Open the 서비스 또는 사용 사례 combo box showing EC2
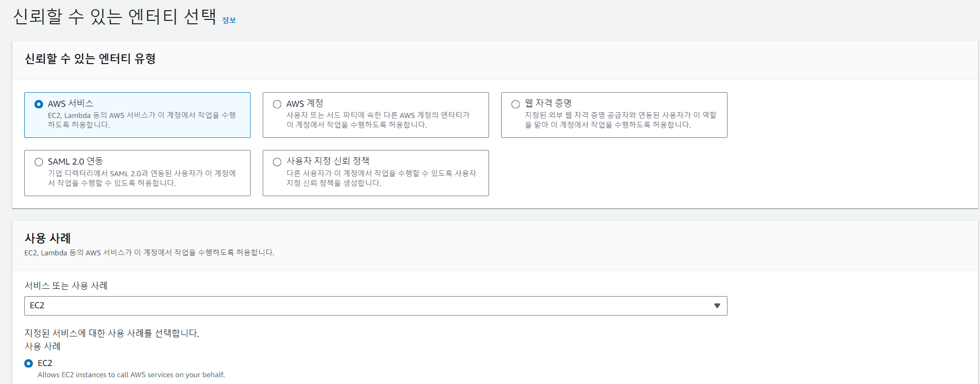This screenshot has height=384, width=980. click(x=369, y=306)
